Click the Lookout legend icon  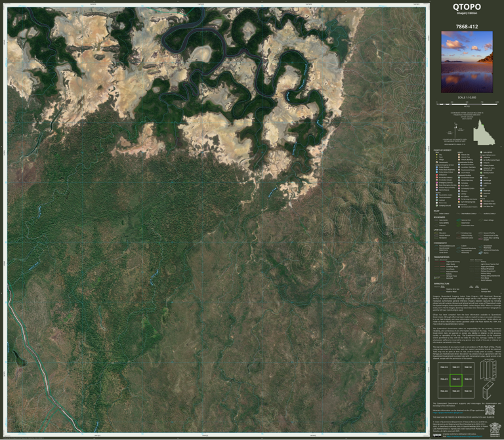[x=437, y=200]
